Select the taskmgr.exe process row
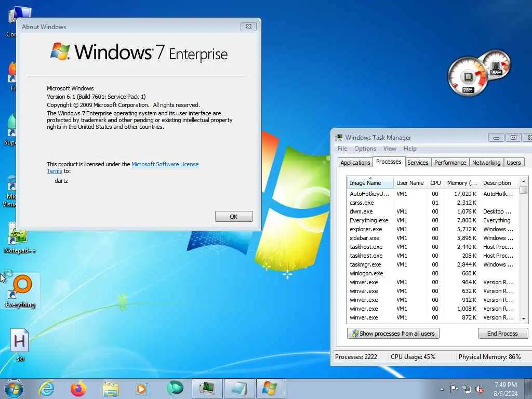This screenshot has width=532, height=399. coord(433,264)
